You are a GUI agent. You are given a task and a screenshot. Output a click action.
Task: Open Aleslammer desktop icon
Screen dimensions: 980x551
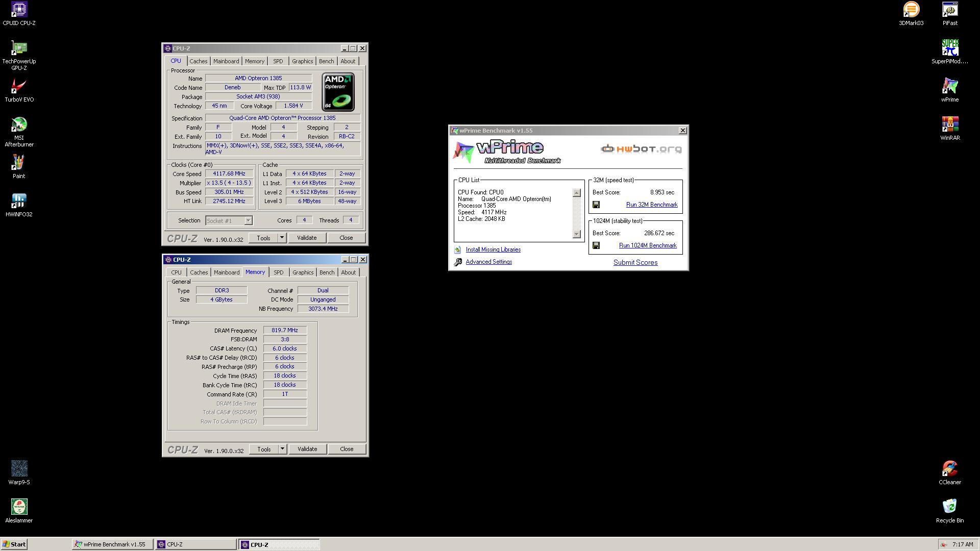(x=19, y=511)
